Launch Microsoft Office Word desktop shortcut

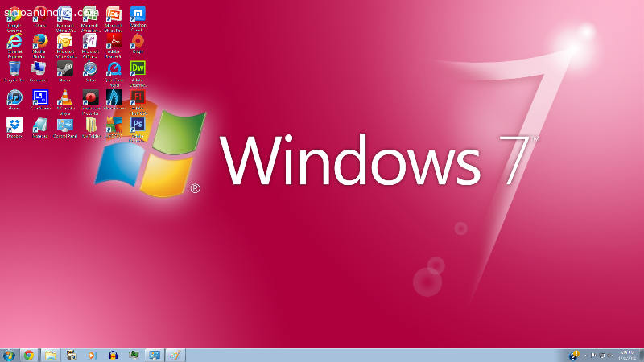65,19
